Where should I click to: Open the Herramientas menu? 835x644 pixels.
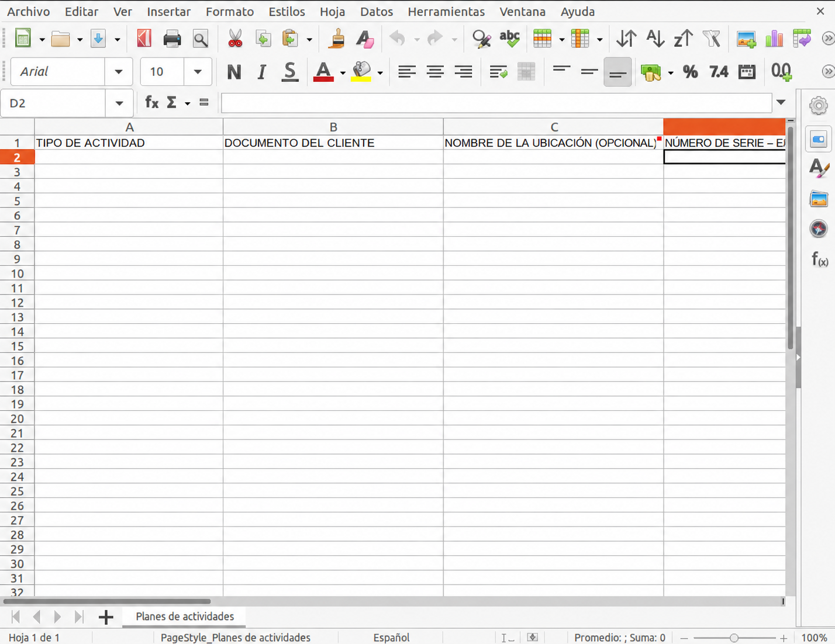[x=446, y=12]
